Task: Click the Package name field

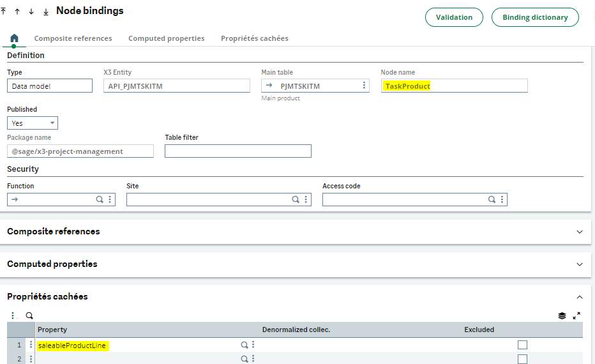Action: (80, 151)
